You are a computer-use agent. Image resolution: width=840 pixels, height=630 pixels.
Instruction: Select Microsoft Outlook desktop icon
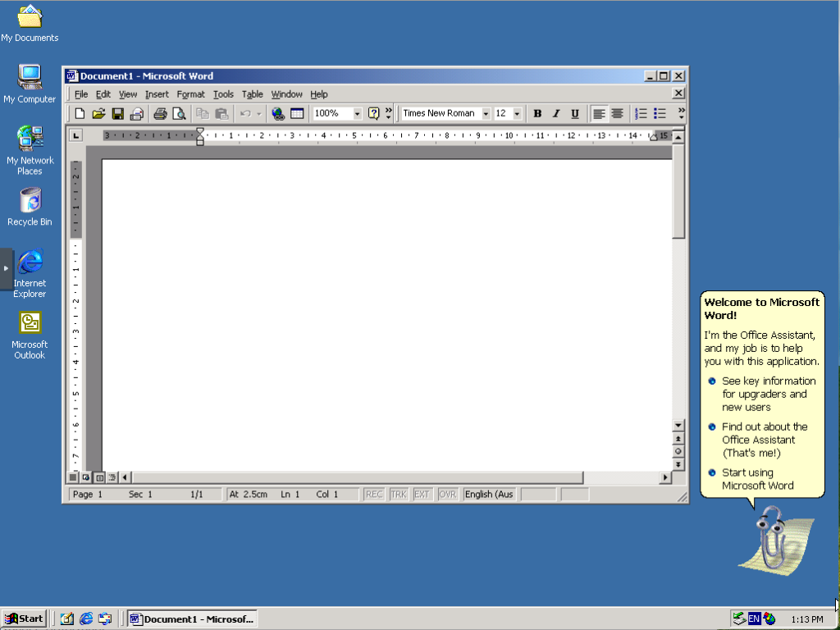point(30,336)
